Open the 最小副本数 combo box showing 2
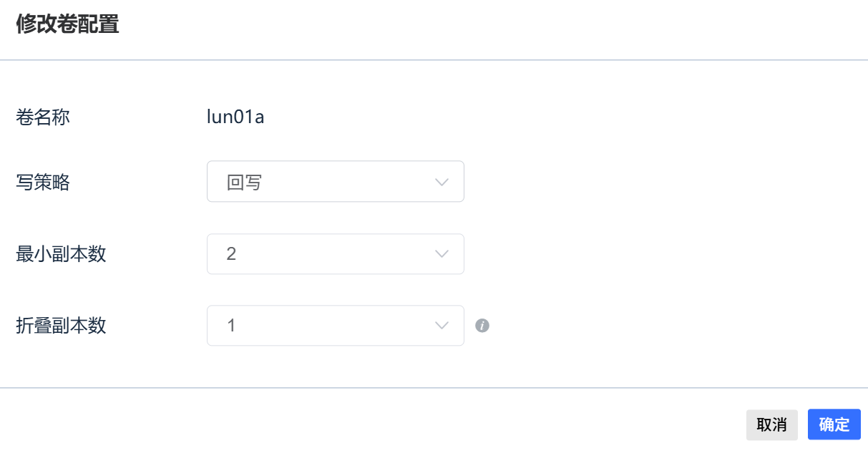Image resolution: width=868 pixels, height=456 pixels. coord(336,253)
